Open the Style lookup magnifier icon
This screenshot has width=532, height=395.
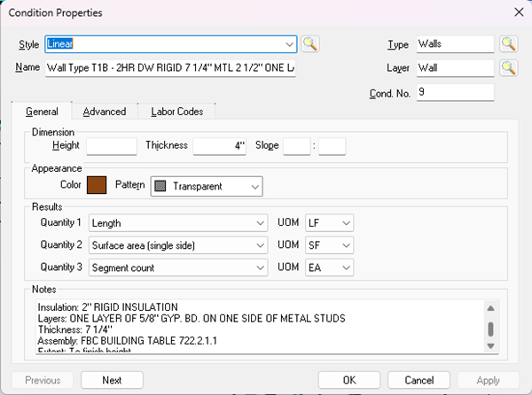(x=309, y=44)
